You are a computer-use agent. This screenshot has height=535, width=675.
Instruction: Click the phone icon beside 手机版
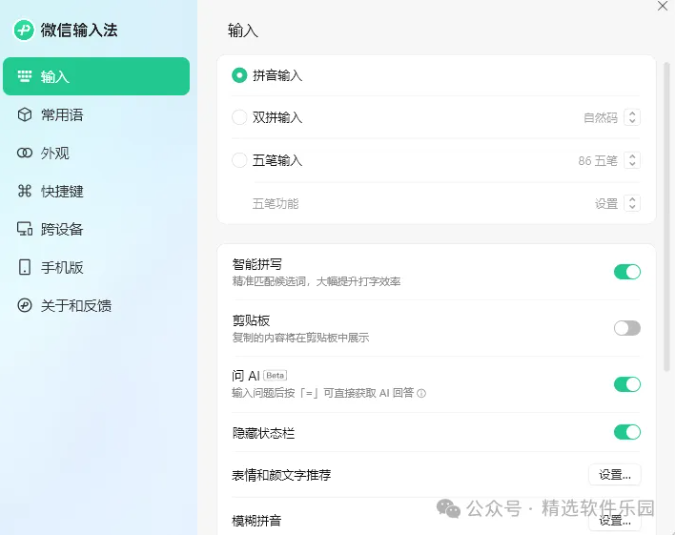(x=25, y=267)
